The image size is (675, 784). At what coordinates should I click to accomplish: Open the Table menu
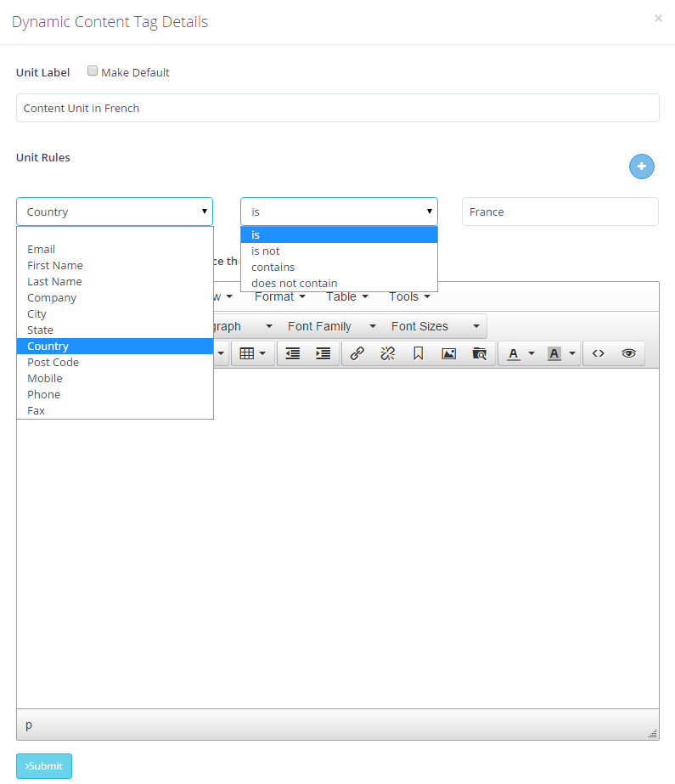pyautogui.click(x=347, y=296)
